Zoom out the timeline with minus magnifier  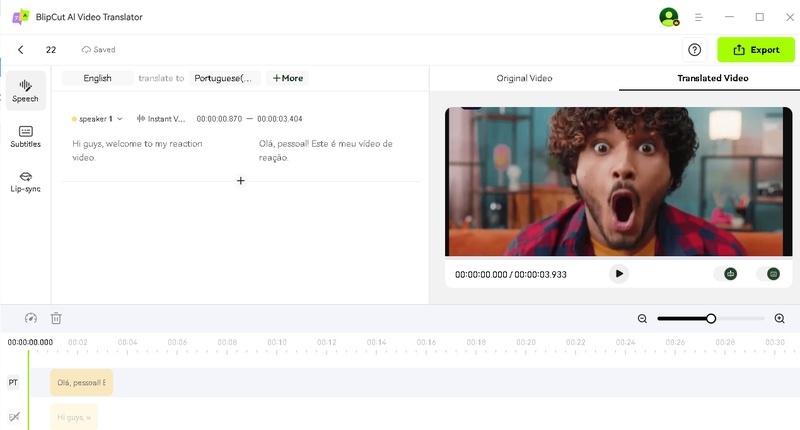pos(643,318)
